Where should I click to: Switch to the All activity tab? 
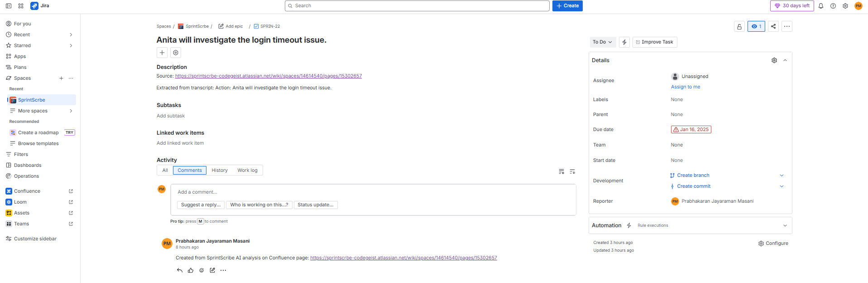coord(165,171)
